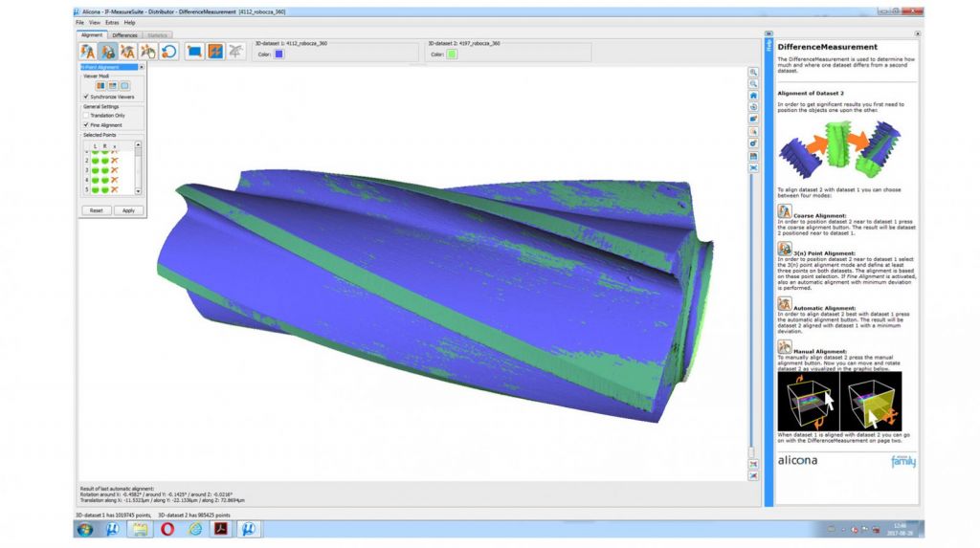The height and width of the screenshot is (548, 980).
Task: Click zoom out magnifier in viewer toolbar
Action: click(754, 84)
